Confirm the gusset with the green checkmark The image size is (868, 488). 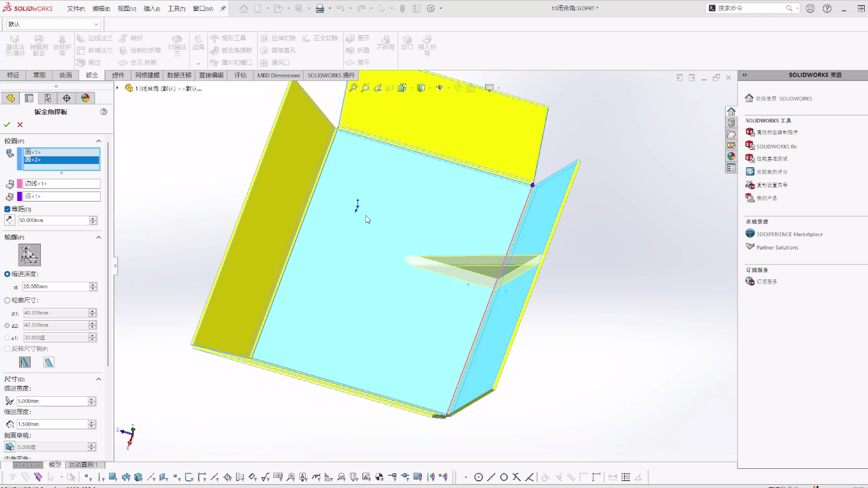(7, 125)
